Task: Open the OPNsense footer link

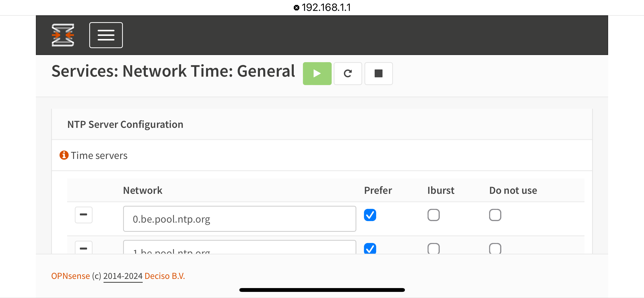Action: pos(70,276)
